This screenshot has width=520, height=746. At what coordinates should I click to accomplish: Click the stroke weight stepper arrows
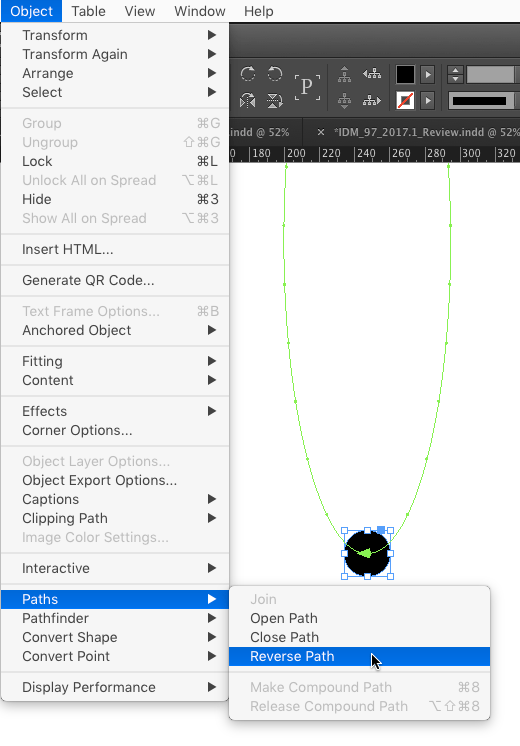[x=456, y=75]
